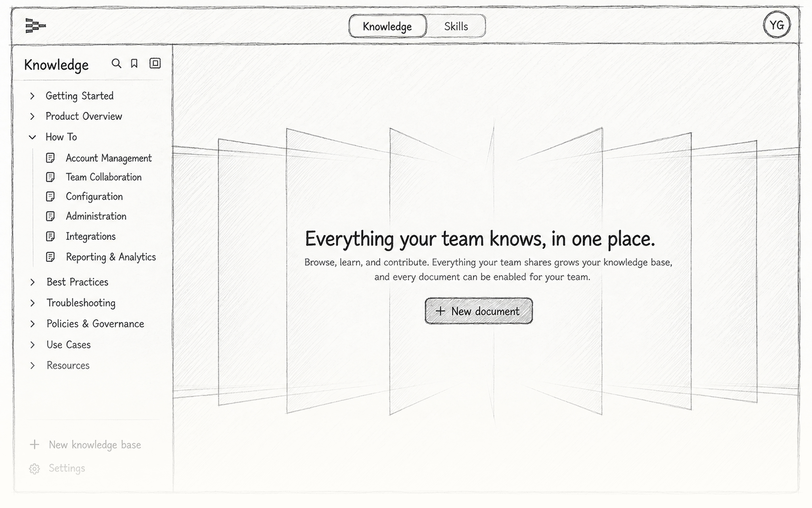The width and height of the screenshot is (812, 508).
Task: Click the Settings gear icon
Action: click(34, 469)
